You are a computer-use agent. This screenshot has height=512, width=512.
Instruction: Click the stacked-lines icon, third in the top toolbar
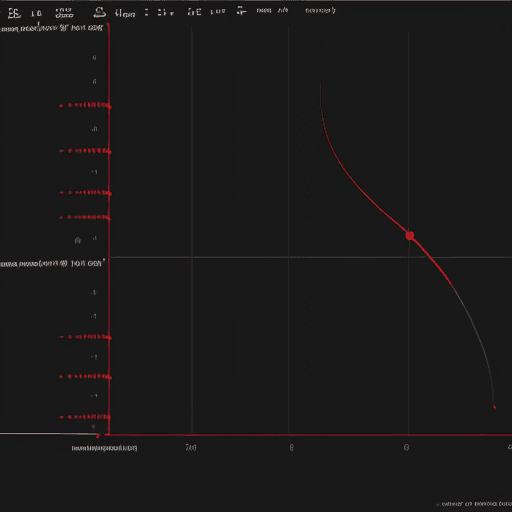pyautogui.click(x=64, y=13)
